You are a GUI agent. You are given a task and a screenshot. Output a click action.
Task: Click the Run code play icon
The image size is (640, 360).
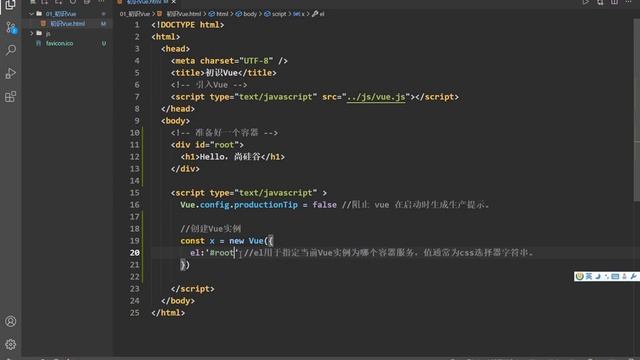(586, 2)
